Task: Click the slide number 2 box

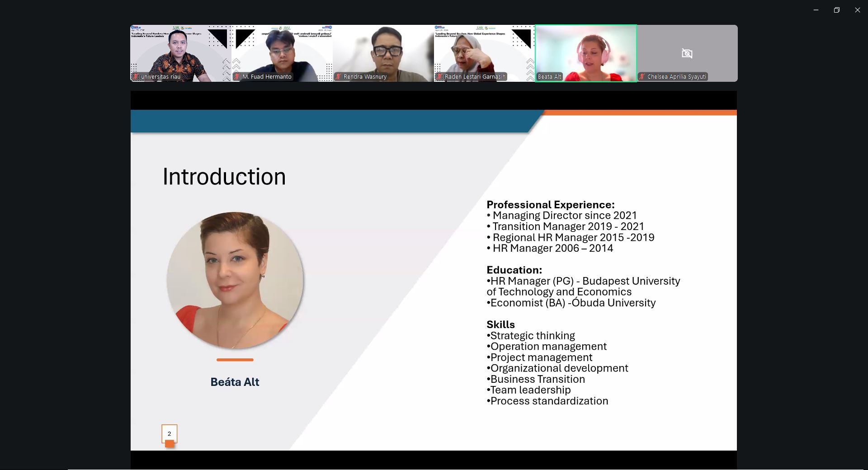Action: coord(170,434)
